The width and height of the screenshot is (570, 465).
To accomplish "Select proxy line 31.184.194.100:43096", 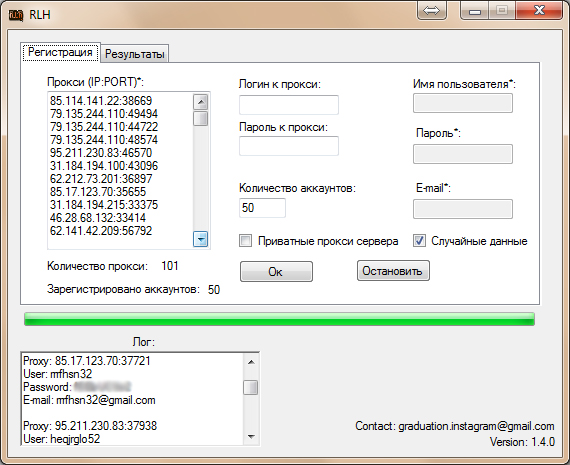I will pyautogui.click(x=104, y=166).
